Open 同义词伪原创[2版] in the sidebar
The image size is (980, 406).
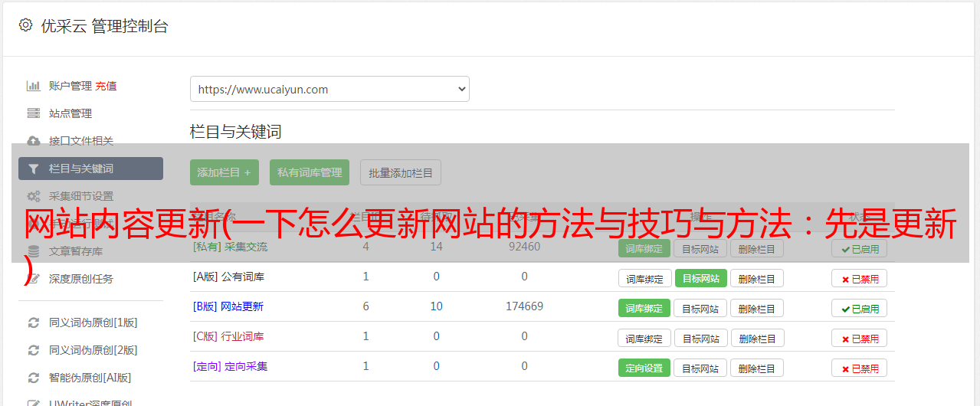click(x=93, y=350)
